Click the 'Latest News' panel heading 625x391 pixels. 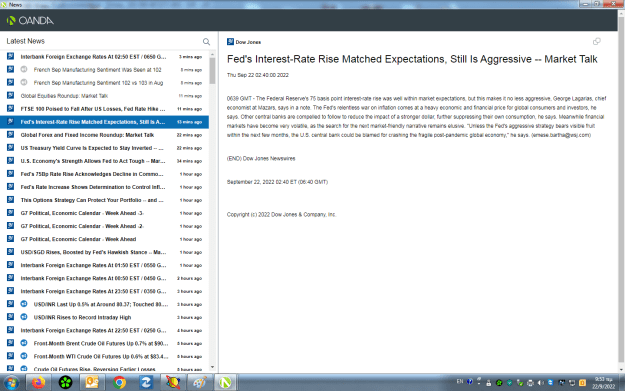(x=26, y=41)
